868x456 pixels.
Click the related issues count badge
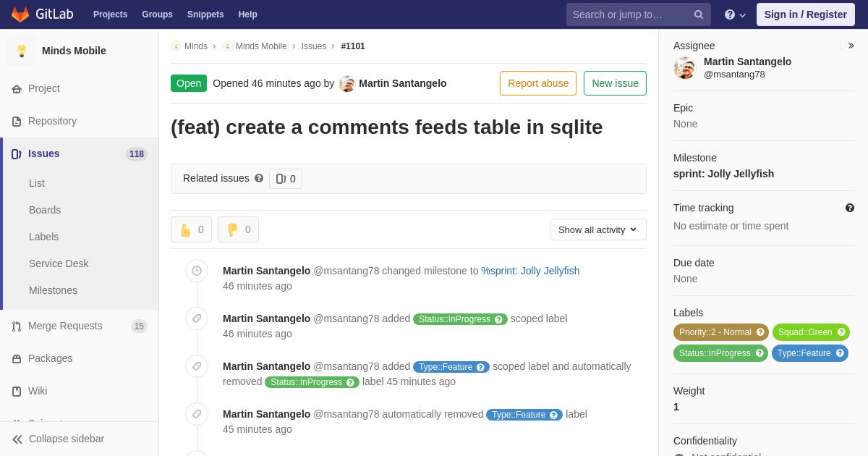pyautogui.click(x=286, y=179)
